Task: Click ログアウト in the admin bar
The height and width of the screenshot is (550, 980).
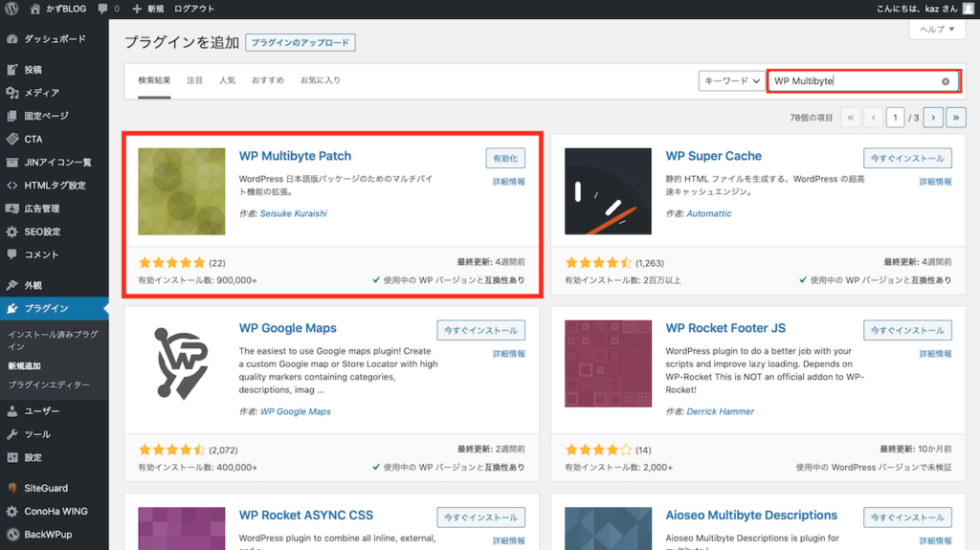Action: [x=193, y=9]
